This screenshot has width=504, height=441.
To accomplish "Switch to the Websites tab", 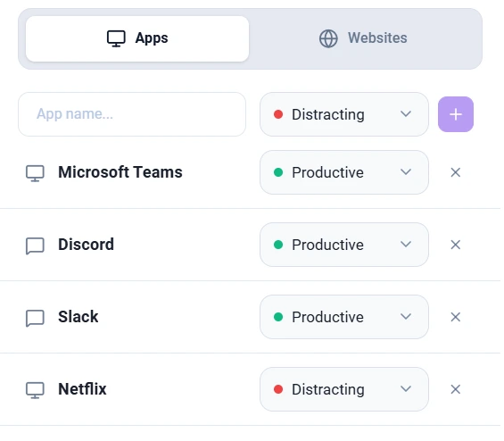I will pyautogui.click(x=363, y=38).
